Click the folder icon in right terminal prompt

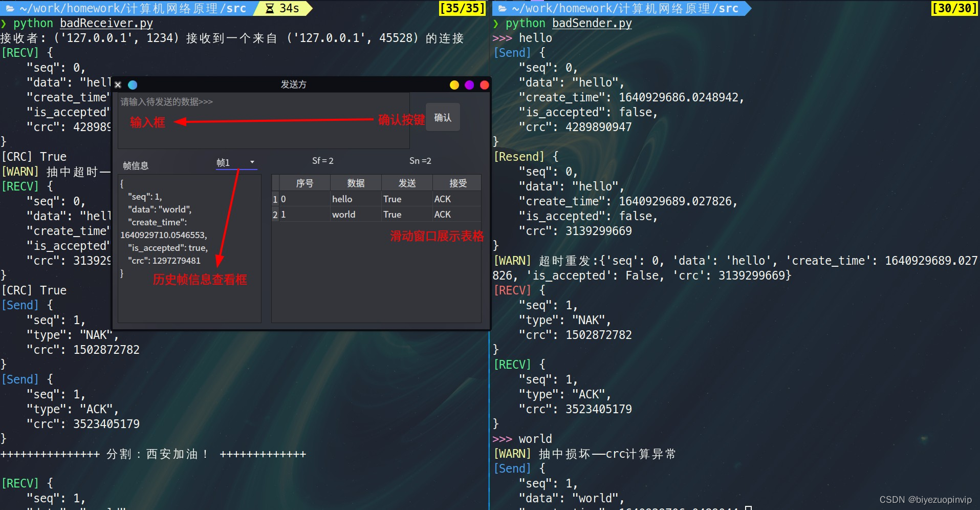tap(502, 9)
